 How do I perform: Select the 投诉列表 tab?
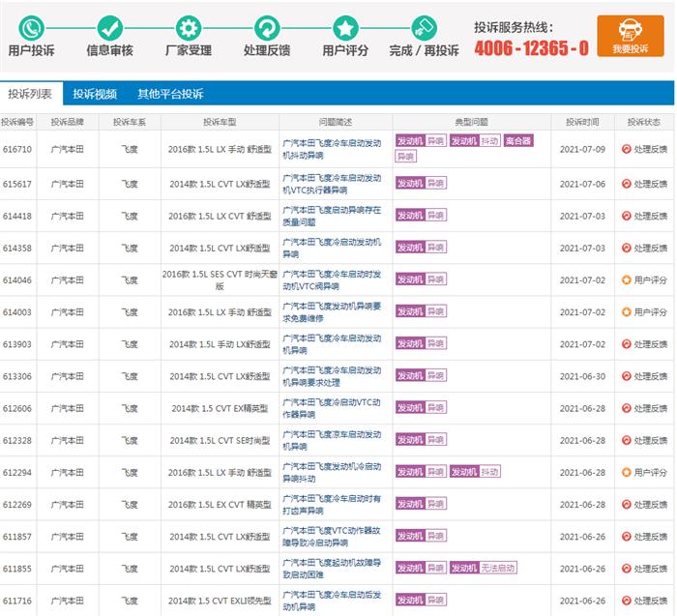click(x=30, y=94)
